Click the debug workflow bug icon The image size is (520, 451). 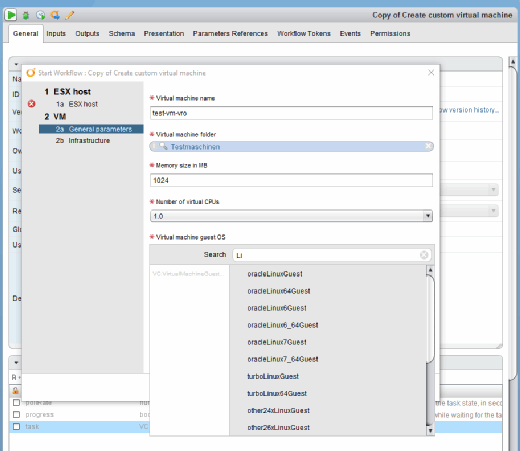(26, 15)
